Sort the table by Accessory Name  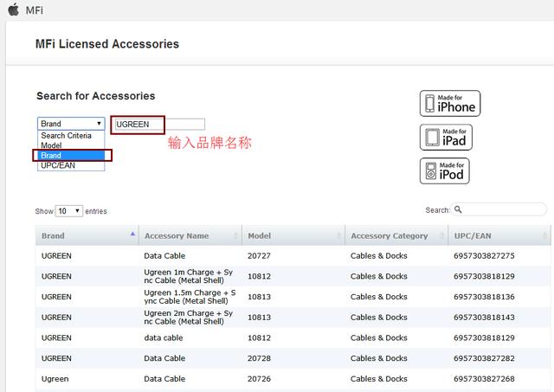[x=177, y=235]
